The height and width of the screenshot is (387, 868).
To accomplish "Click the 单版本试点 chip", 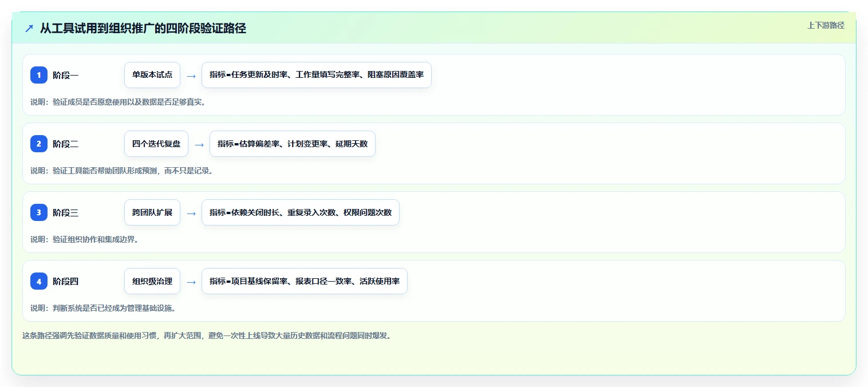I will tap(152, 75).
